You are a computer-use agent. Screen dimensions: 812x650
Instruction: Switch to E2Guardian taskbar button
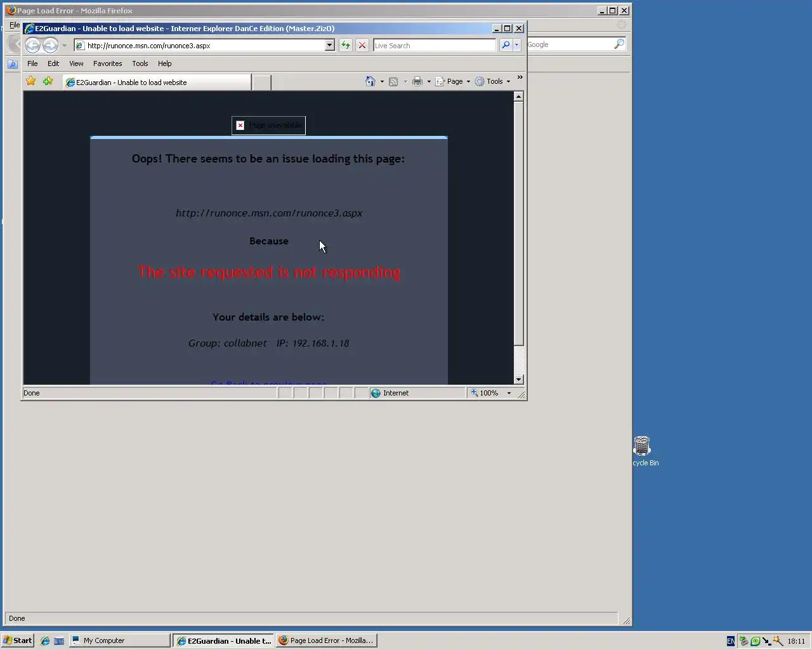click(x=223, y=640)
